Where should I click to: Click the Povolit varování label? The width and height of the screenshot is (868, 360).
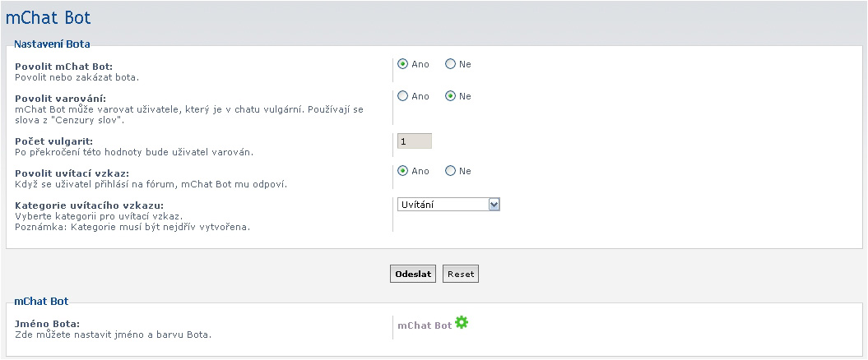pos(60,99)
